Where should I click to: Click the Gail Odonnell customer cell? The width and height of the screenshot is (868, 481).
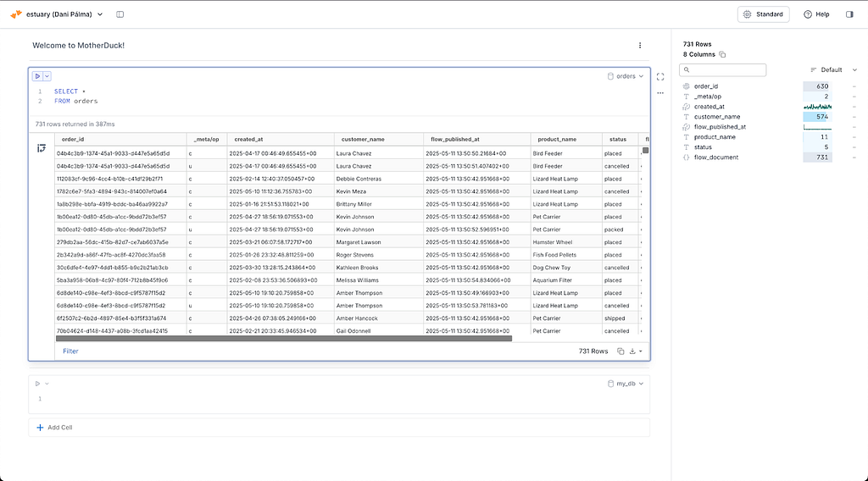tap(379, 330)
